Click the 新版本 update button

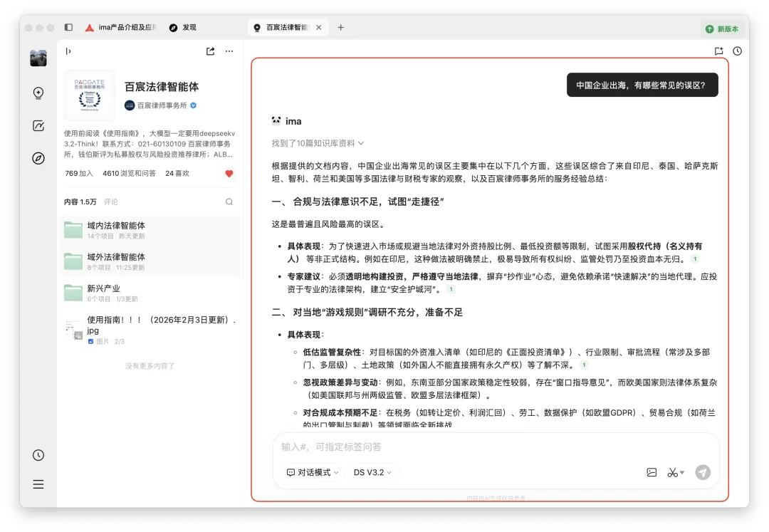tap(722, 29)
